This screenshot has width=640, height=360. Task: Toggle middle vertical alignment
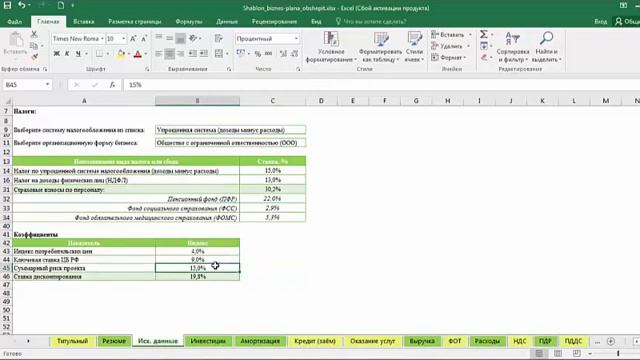169,38
